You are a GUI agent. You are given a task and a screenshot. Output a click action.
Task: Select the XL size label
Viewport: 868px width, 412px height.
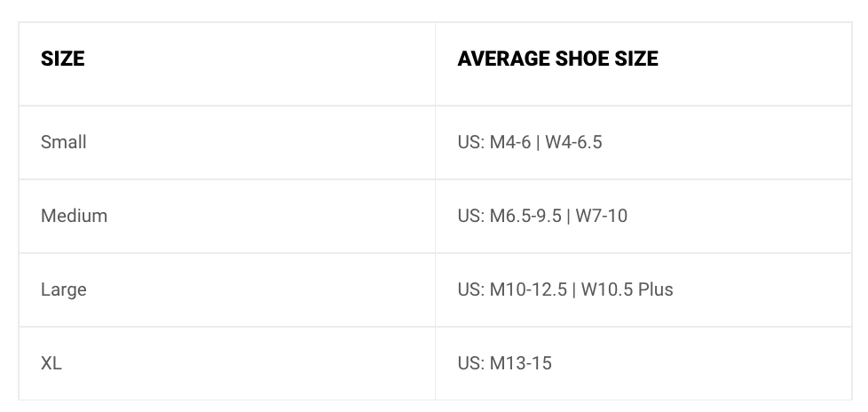coord(51,363)
